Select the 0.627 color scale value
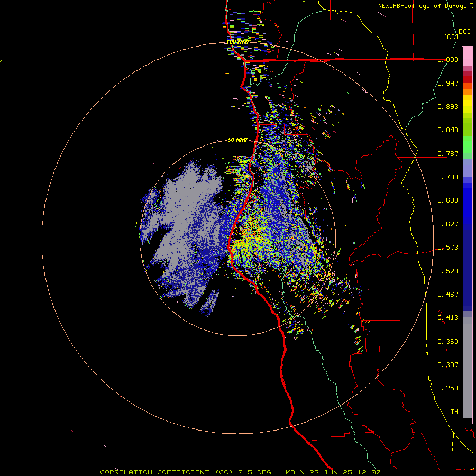The width and height of the screenshot is (476, 476). (448, 224)
